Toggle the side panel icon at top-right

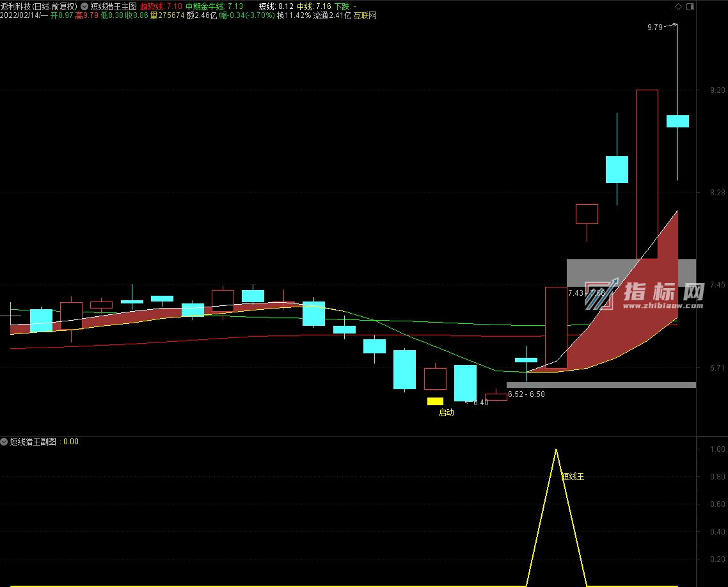pos(690,6)
